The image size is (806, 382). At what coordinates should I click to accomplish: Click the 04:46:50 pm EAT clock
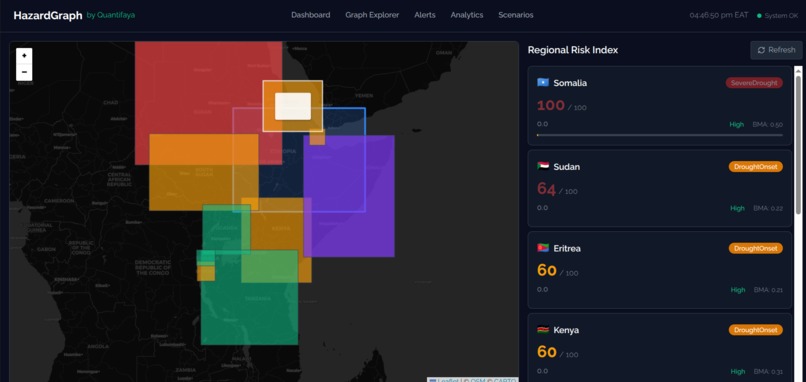(x=719, y=15)
